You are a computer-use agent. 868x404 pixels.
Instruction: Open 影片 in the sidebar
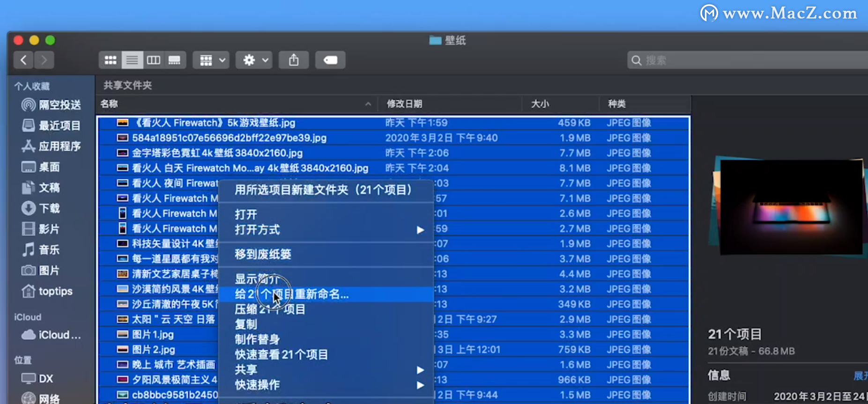pos(41,229)
